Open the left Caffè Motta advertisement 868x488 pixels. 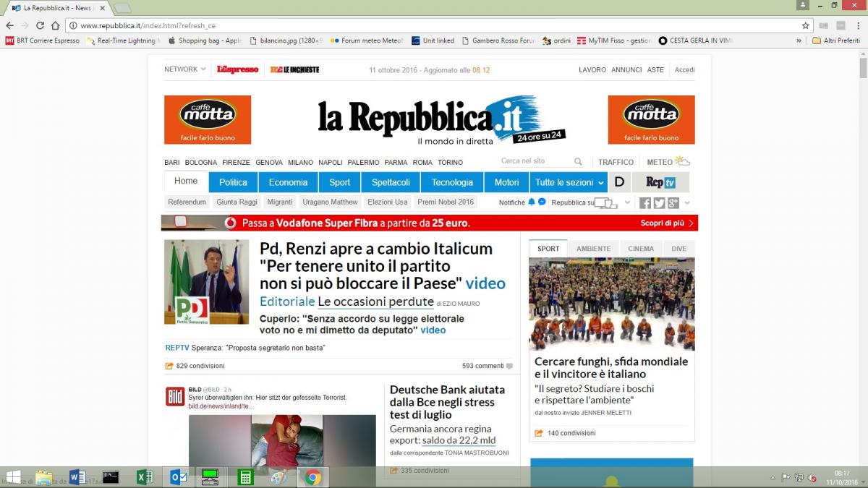208,120
